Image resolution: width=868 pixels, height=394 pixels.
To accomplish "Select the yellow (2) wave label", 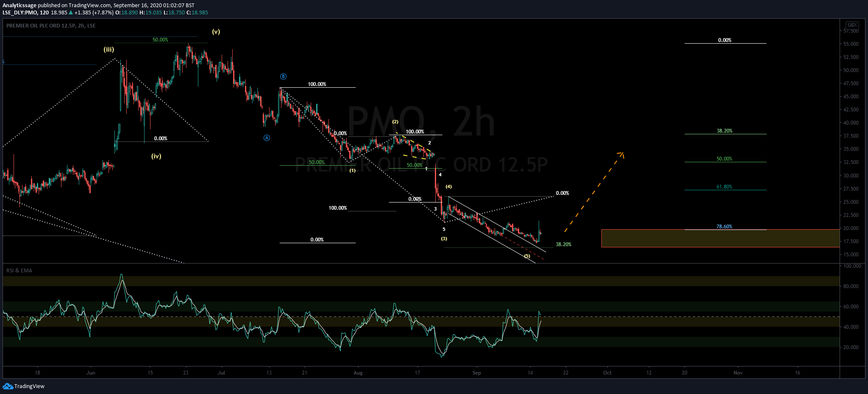I will pos(395,122).
